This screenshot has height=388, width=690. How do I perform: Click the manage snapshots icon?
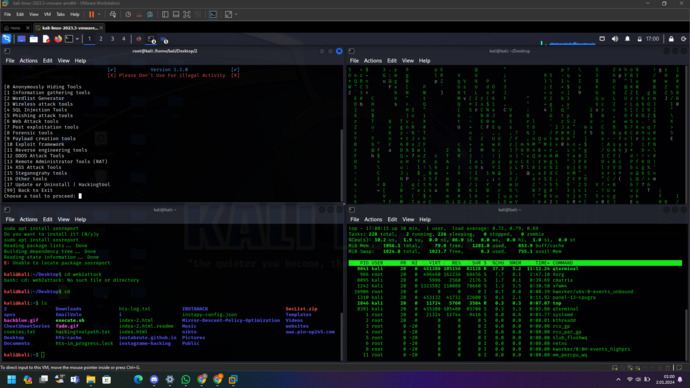pyautogui.click(x=150, y=15)
